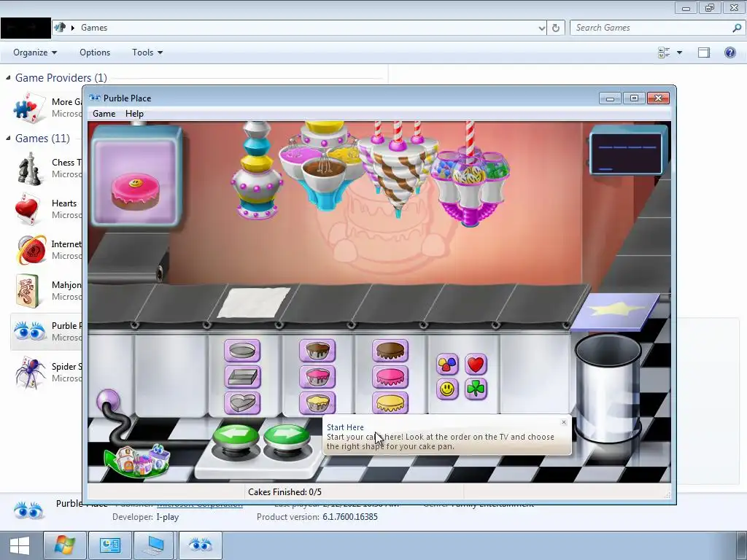Open Windows flag taskbar item
Screen dimensions: 747x560
(65, 545)
